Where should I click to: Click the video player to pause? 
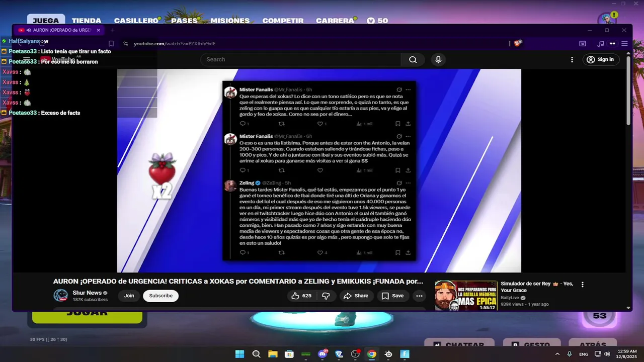tap(319, 171)
